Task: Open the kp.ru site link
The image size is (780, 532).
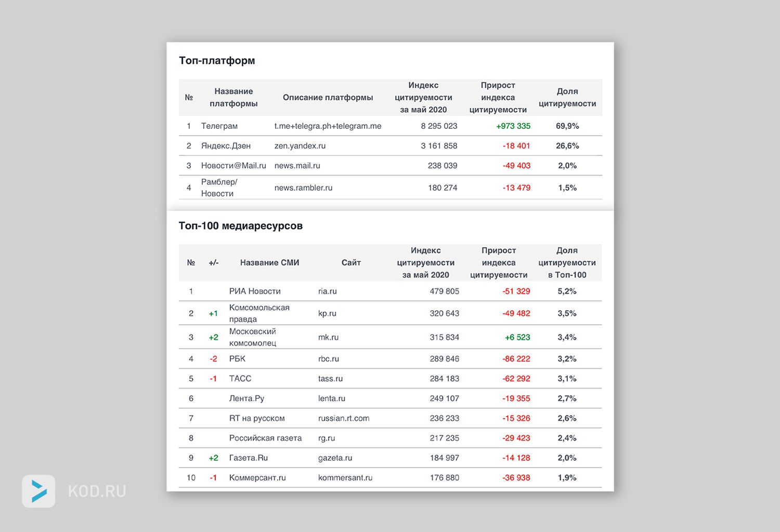Action: click(327, 314)
